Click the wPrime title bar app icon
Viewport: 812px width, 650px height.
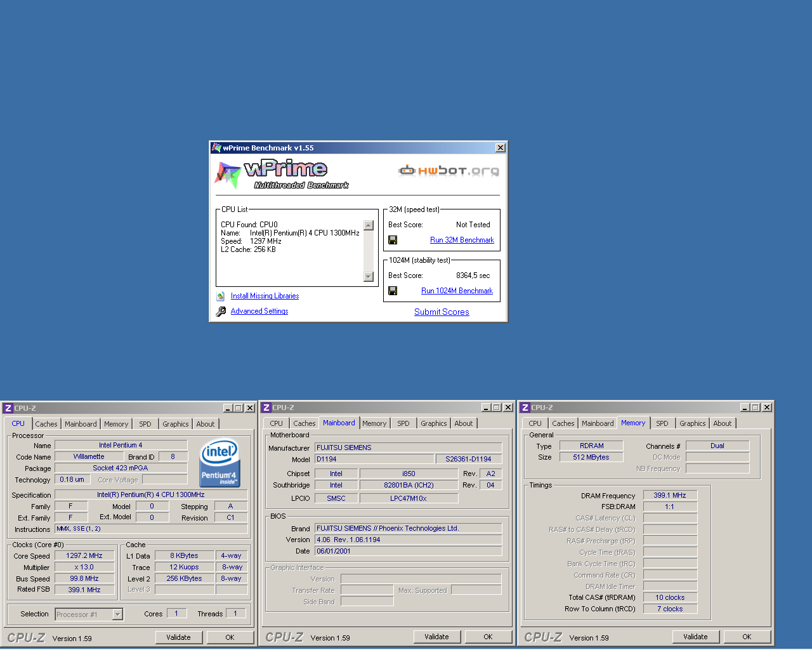(x=216, y=148)
